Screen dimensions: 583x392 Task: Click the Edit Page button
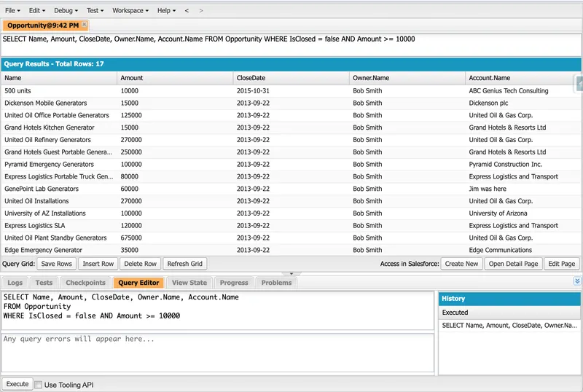click(x=561, y=264)
